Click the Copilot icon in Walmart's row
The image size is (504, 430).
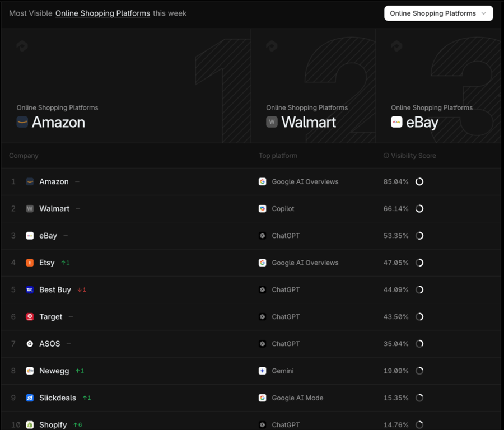tap(262, 209)
